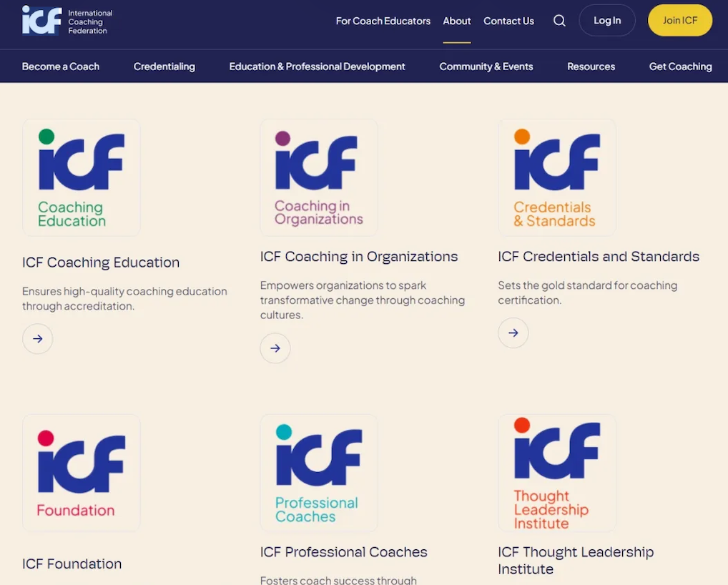Expand the Credentialing menu
Screen dimensions: 728x585
[x=164, y=67]
